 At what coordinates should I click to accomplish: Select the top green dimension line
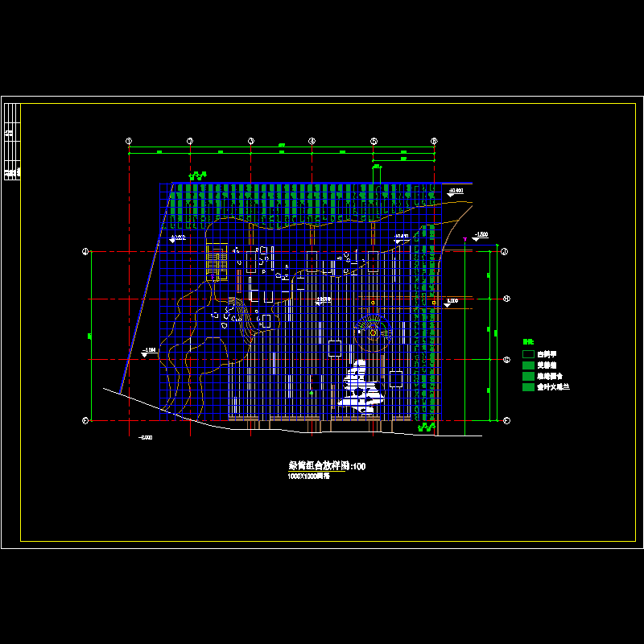[x=282, y=151]
